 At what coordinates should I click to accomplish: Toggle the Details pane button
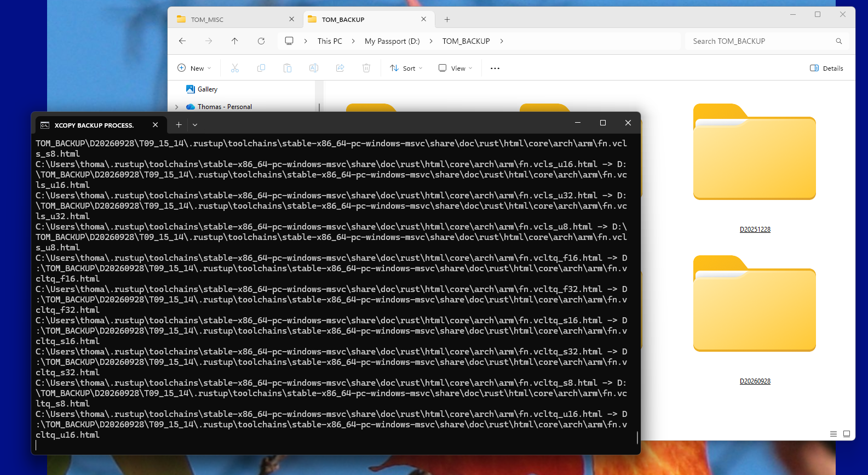826,68
